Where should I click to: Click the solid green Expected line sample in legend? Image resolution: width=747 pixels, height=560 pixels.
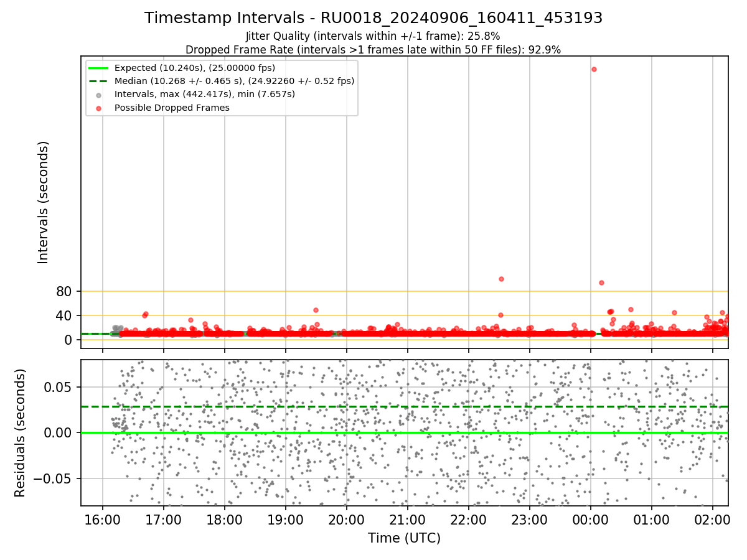[100, 68]
